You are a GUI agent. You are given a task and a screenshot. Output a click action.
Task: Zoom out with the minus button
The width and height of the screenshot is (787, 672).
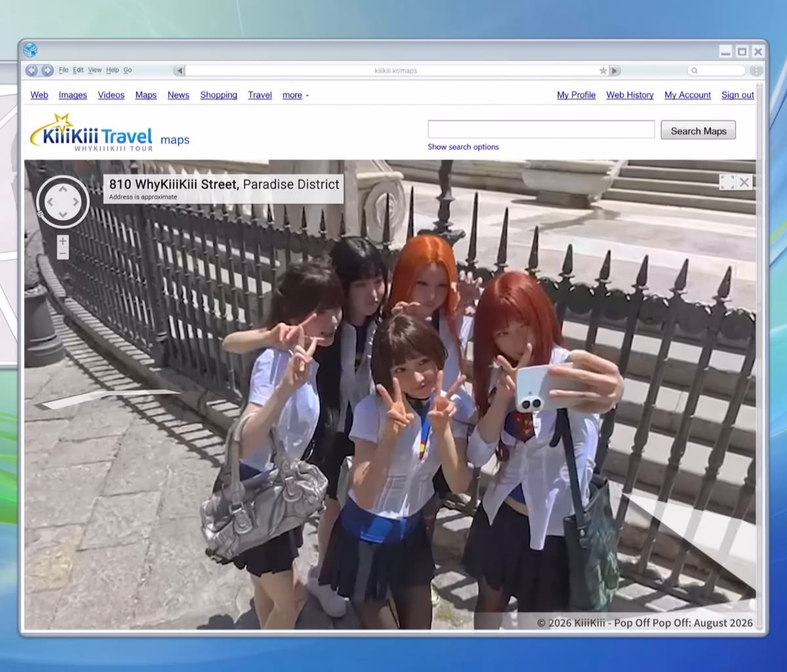pyautogui.click(x=63, y=253)
